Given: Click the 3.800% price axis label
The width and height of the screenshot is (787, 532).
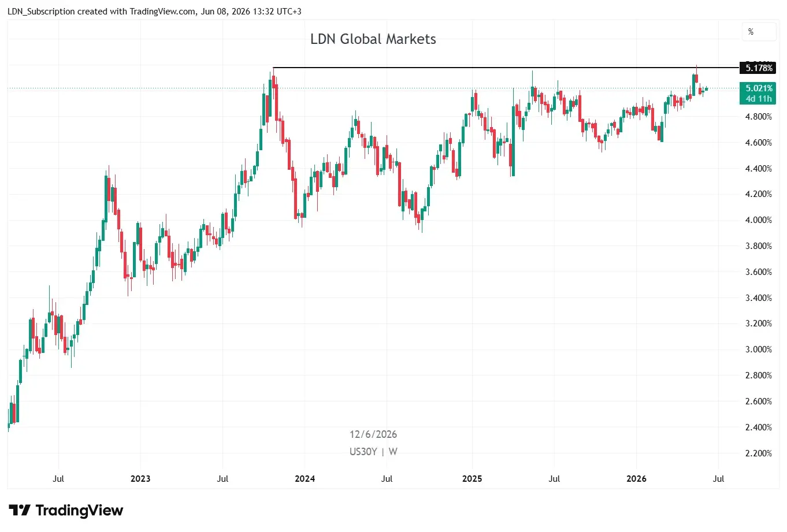Looking at the screenshot, I should [x=758, y=246].
